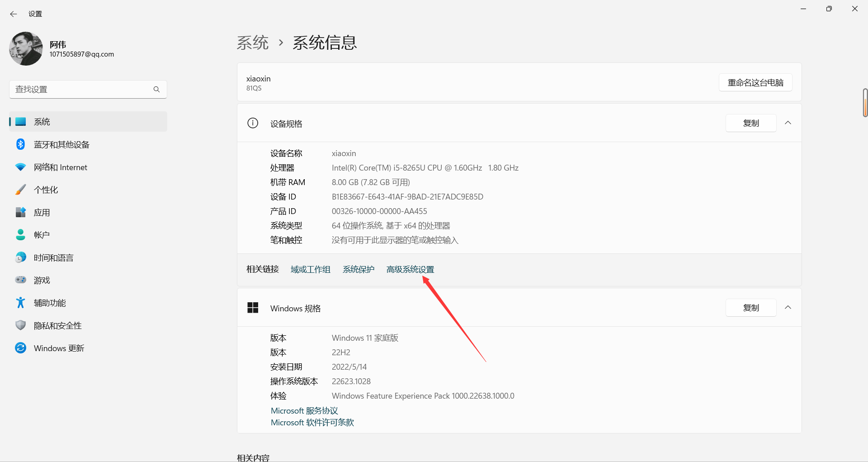Open Microsoft 软件许可条款 link
The image size is (868, 462).
(x=312, y=423)
